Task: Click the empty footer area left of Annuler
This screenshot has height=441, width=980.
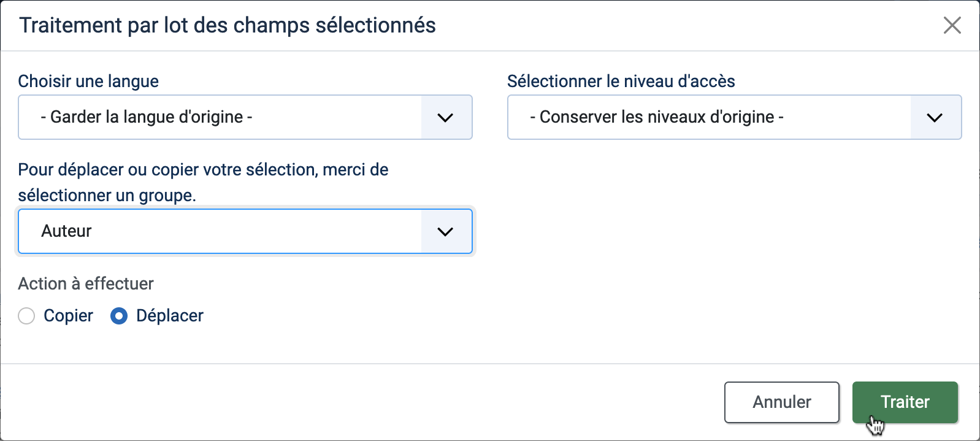Action: point(362,402)
